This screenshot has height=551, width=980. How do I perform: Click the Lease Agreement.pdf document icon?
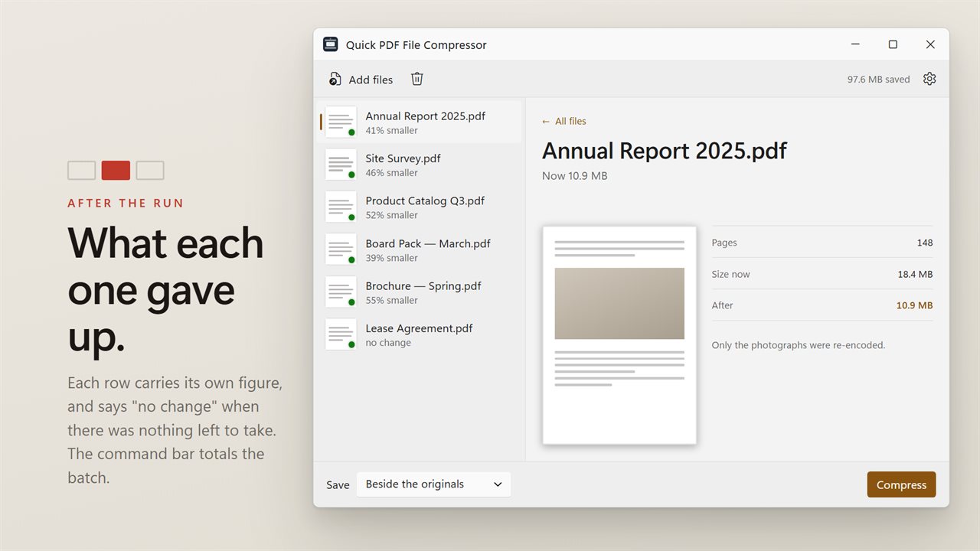pyautogui.click(x=341, y=334)
